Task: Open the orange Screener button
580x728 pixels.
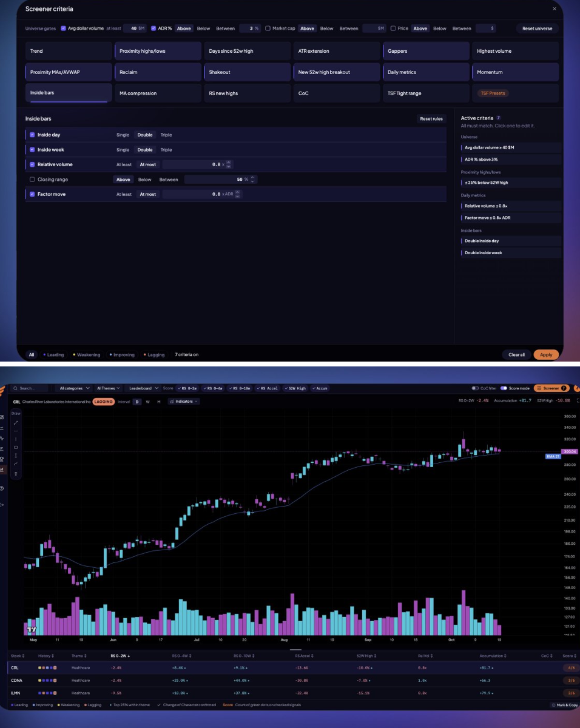Action: [x=551, y=388]
